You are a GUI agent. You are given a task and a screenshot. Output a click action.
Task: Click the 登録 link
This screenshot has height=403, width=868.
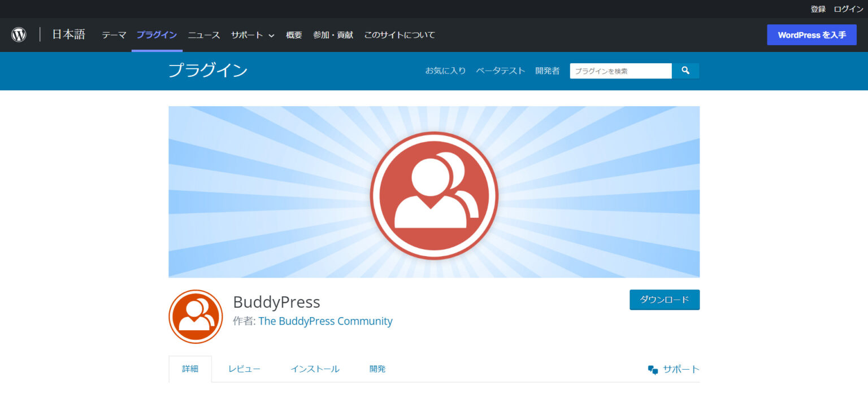818,9
